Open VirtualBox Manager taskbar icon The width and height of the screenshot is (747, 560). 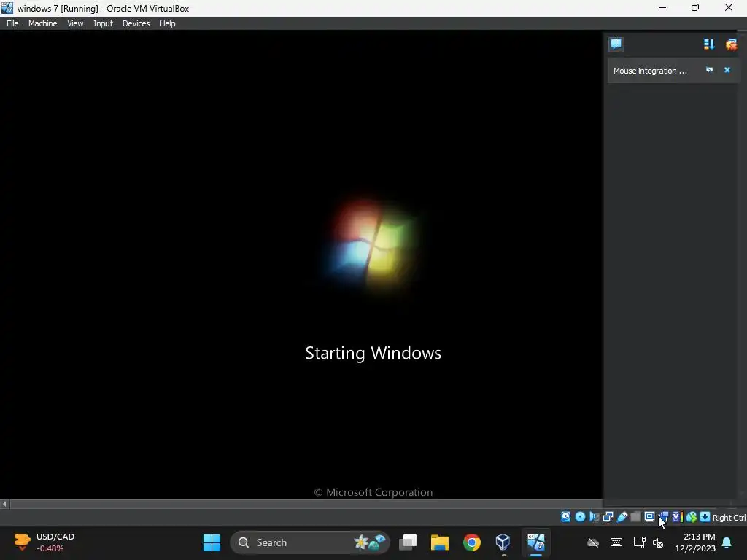503,542
